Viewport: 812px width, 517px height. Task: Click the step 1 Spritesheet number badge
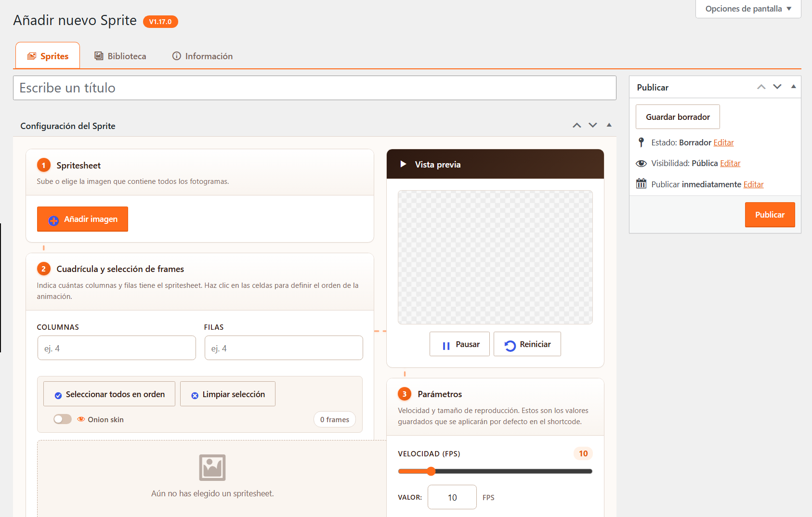tap(44, 165)
